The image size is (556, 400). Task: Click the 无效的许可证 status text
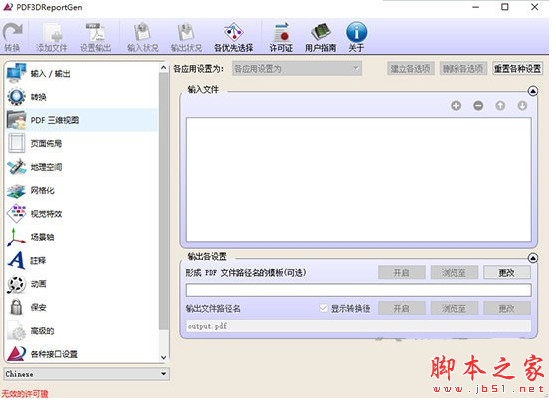(x=25, y=394)
